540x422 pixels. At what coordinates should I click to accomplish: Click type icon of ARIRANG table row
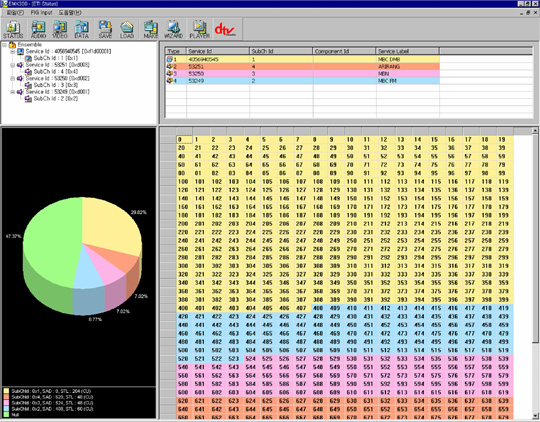click(x=169, y=66)
